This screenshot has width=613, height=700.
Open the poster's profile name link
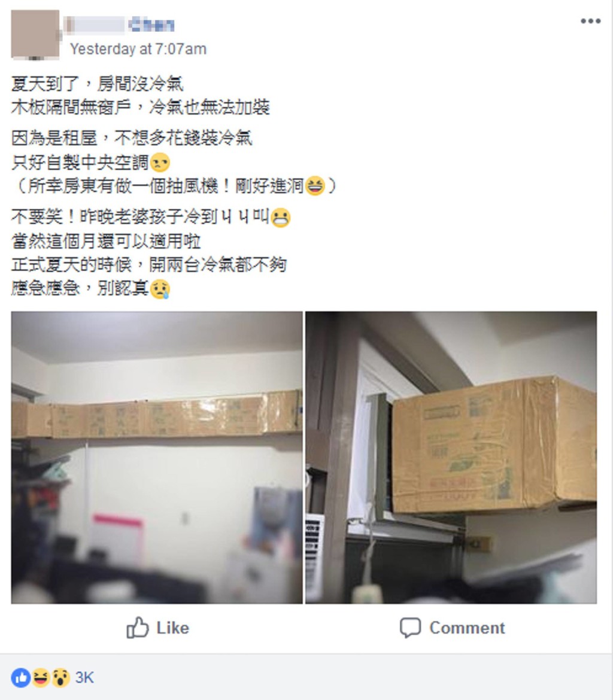click(x=119, y=25)
